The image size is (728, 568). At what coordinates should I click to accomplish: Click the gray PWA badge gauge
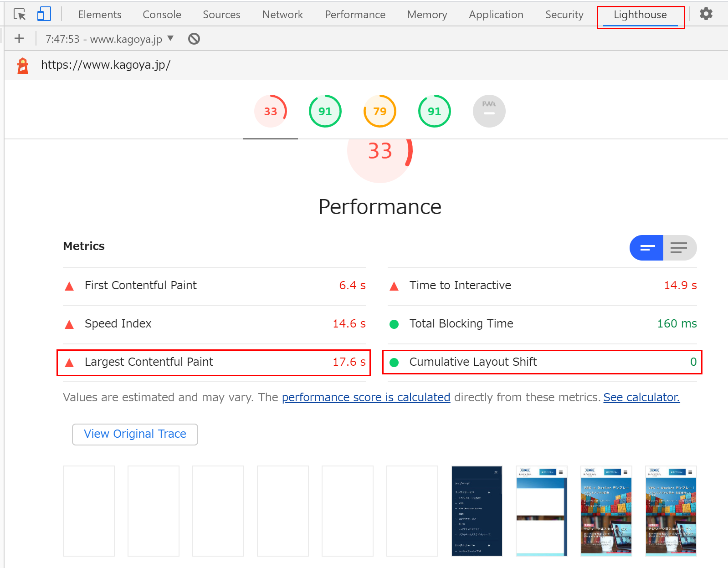[x=489, y=111]
